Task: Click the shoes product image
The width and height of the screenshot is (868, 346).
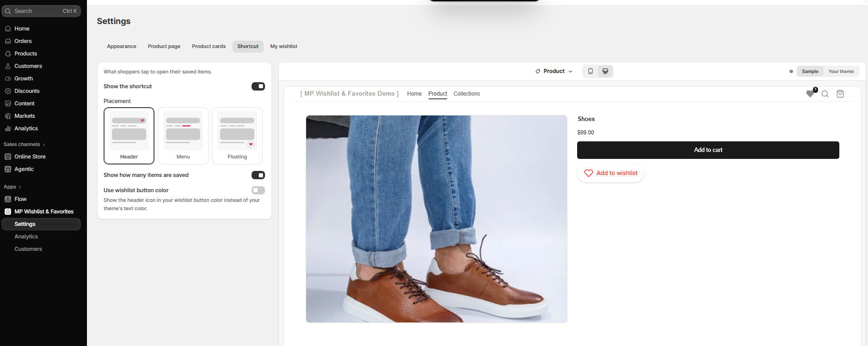Action: (437, 219)
